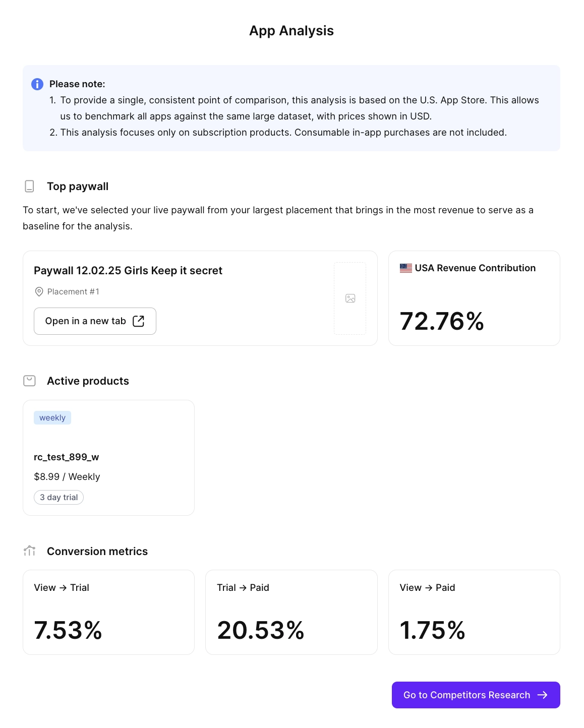Select the phone icon beside Top paywall heading
584x728 pixels.
click(29, 186)
